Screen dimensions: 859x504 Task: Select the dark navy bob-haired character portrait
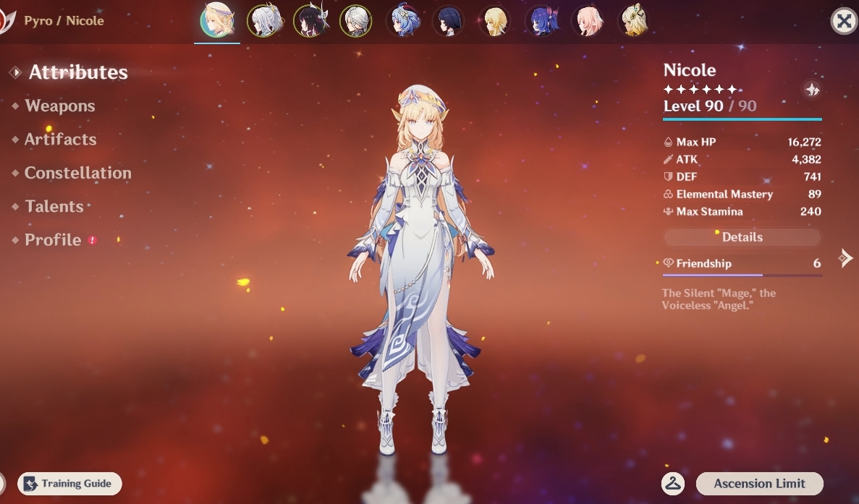point(449,22)
